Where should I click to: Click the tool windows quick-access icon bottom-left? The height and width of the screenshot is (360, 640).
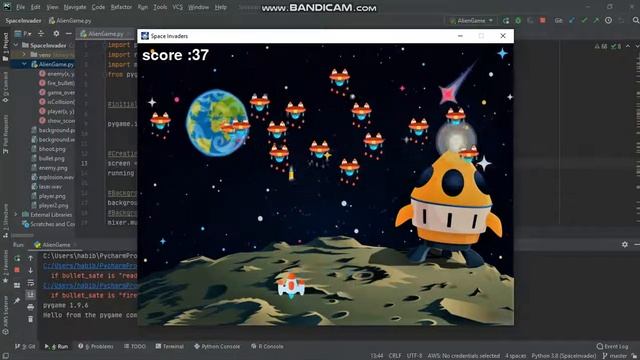pos(6,356)
